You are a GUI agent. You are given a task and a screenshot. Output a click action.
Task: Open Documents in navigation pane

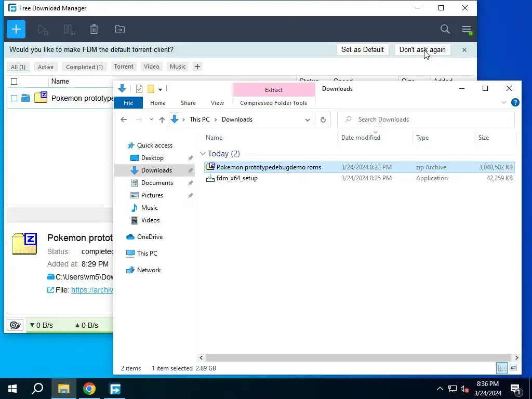pyautogui.click(x=157, y=182)
